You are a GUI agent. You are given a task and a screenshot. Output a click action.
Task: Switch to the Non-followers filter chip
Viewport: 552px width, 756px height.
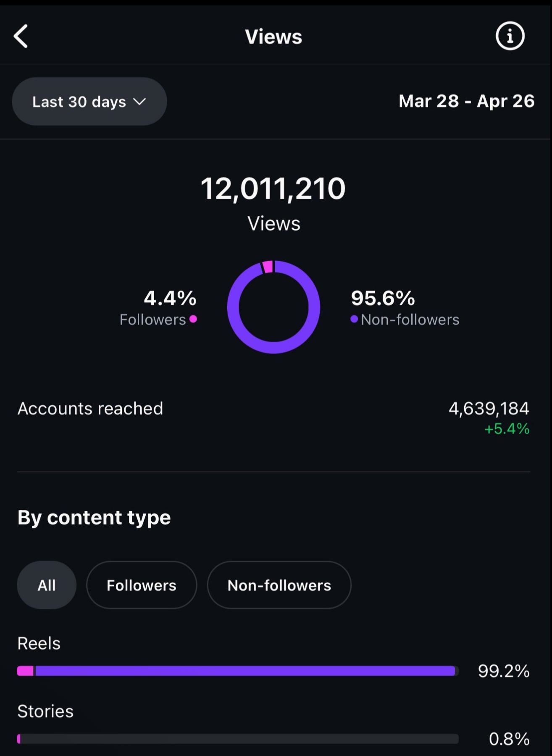279,585
